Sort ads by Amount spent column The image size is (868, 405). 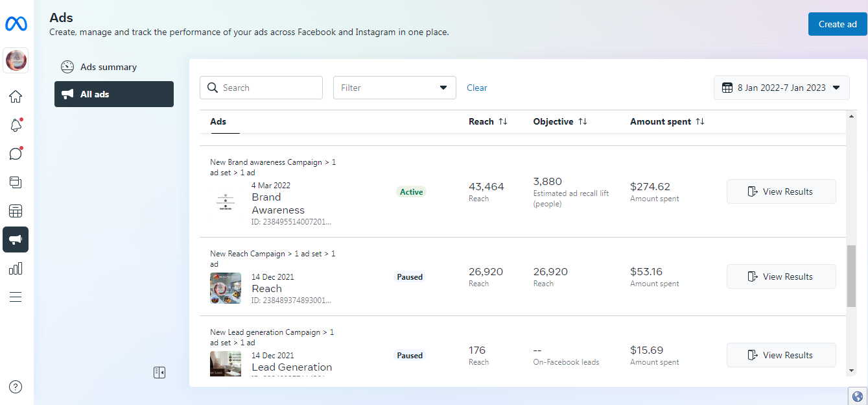click(700, 122)
